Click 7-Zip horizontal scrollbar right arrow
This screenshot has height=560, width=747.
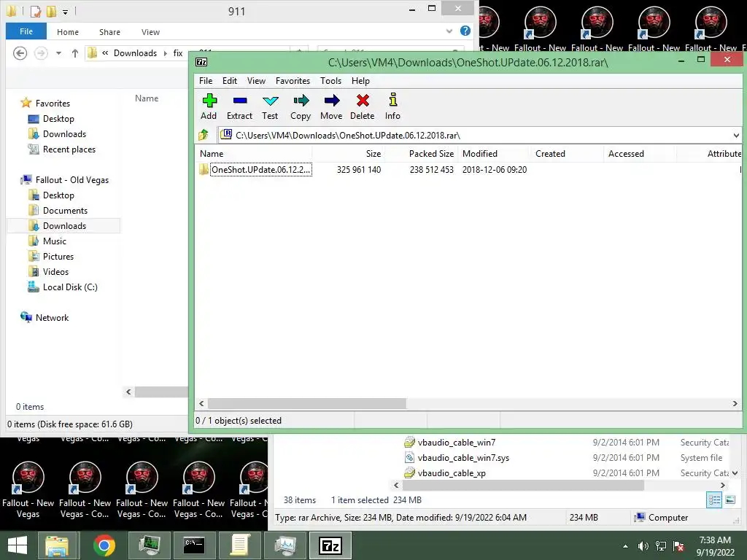coord(735,404)
